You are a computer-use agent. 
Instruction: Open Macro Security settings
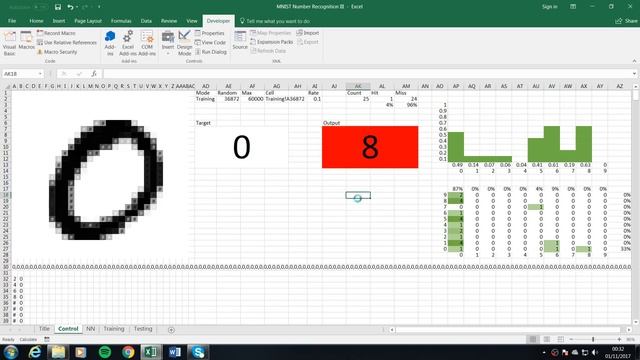[57, 52]
